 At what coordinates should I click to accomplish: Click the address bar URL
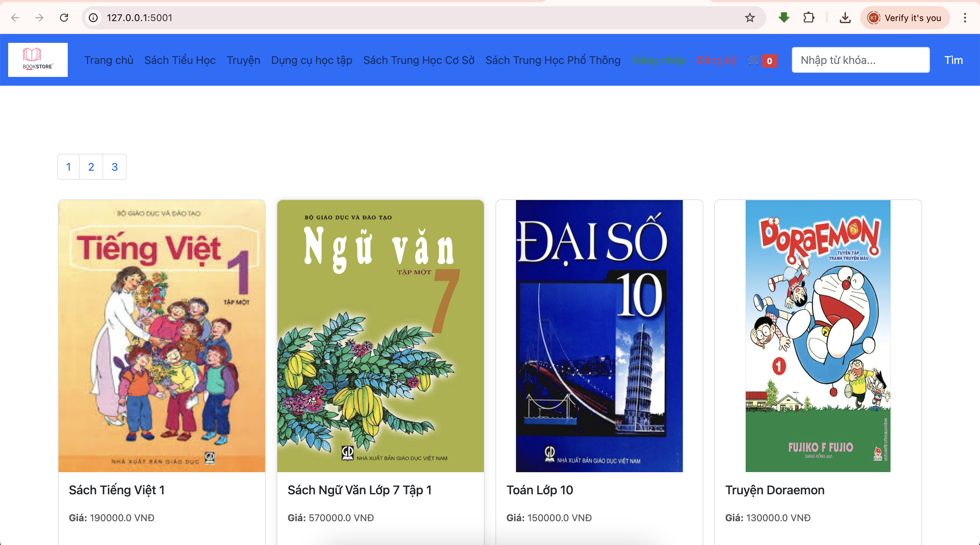(x=140, y=18)
